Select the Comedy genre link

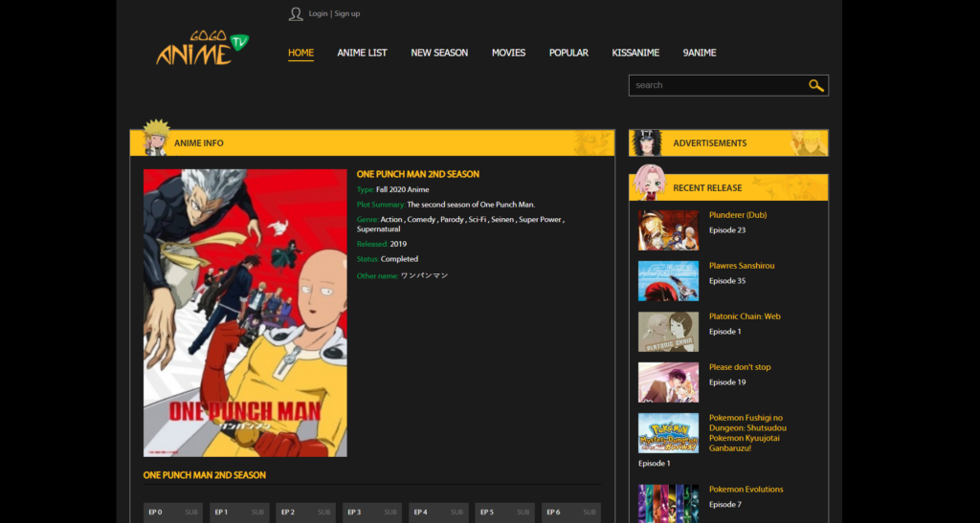coord(421,220)
